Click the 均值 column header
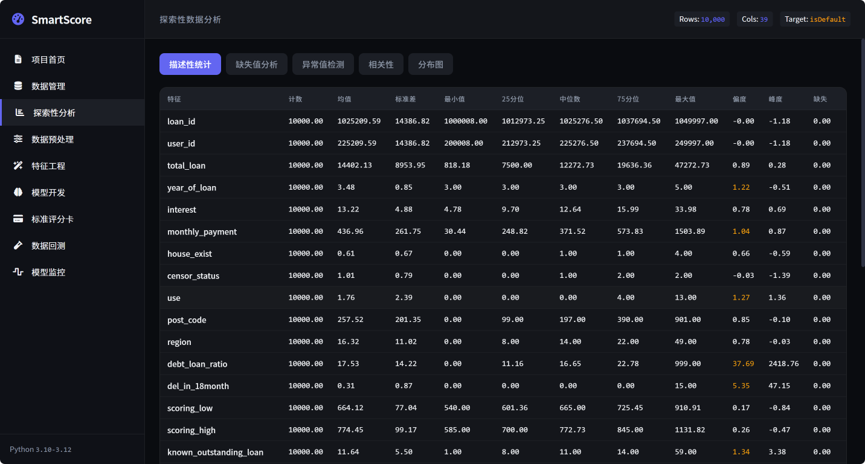Viewport: 865px width, 464px height. [344, 99]
